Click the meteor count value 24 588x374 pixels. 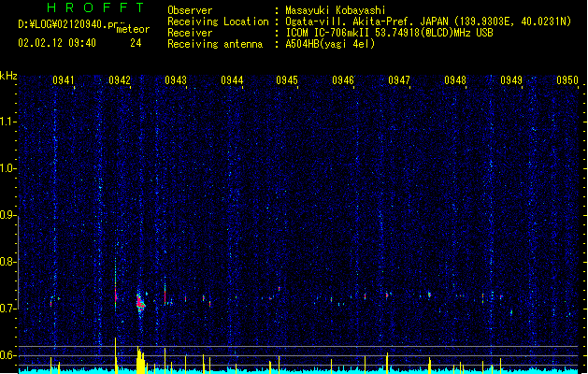click(136, 43)
